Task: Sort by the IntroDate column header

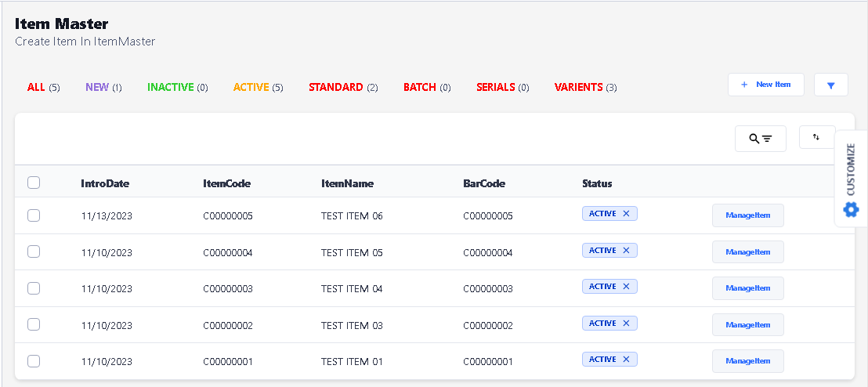Action: coord(105,183)
